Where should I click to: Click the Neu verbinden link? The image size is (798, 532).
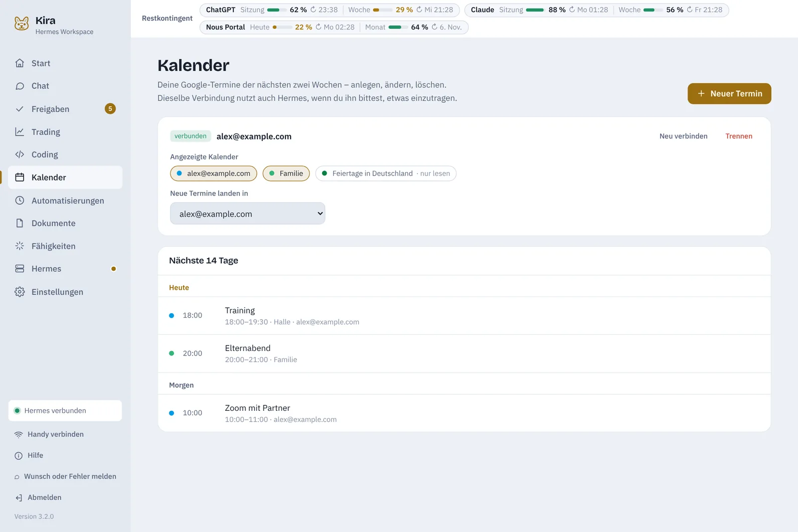coord(683,136)
